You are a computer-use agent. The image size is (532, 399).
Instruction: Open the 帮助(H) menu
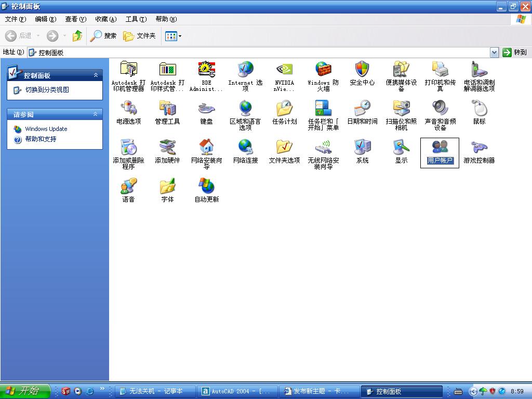click(166, 19)
